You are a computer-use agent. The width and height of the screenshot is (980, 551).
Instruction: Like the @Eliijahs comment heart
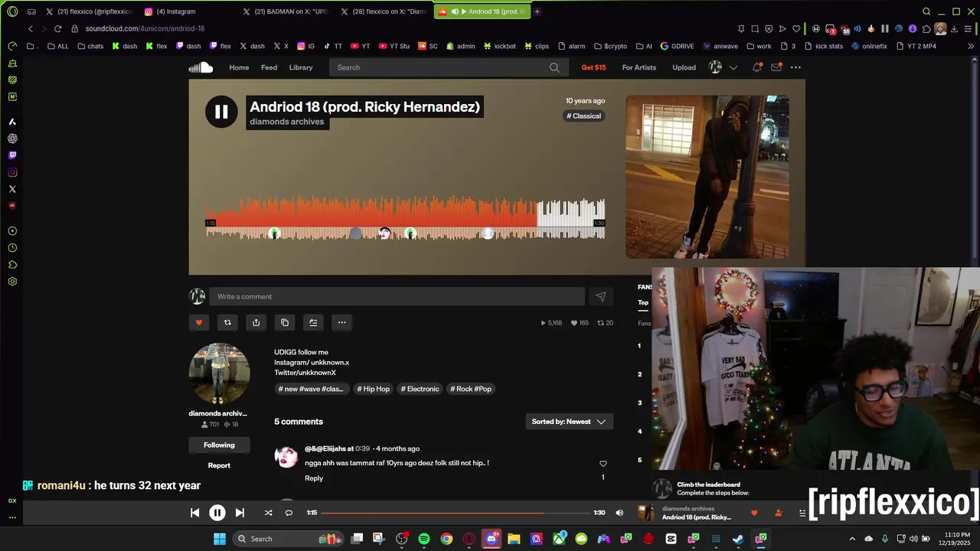[603, 464]
